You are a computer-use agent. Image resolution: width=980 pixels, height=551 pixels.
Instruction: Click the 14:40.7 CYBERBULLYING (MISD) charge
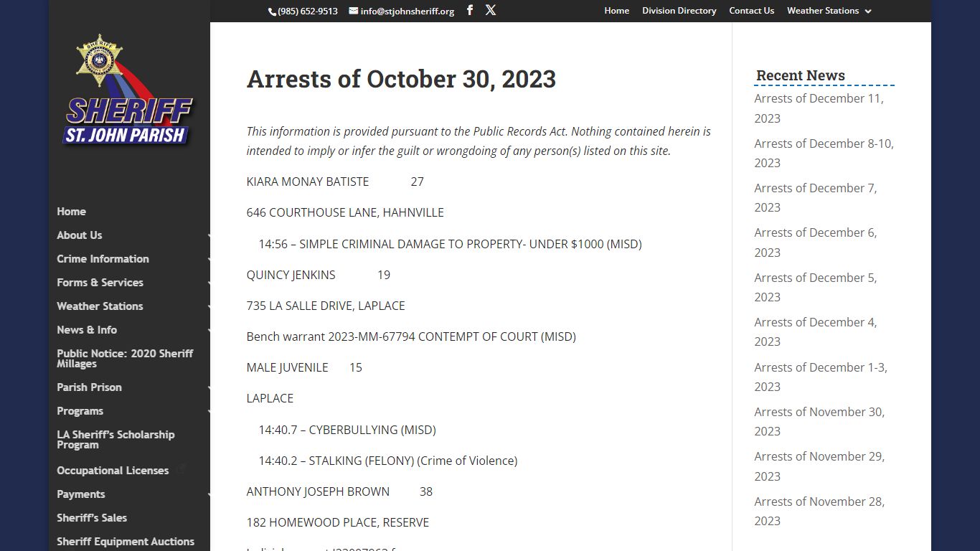coord(347,430)
